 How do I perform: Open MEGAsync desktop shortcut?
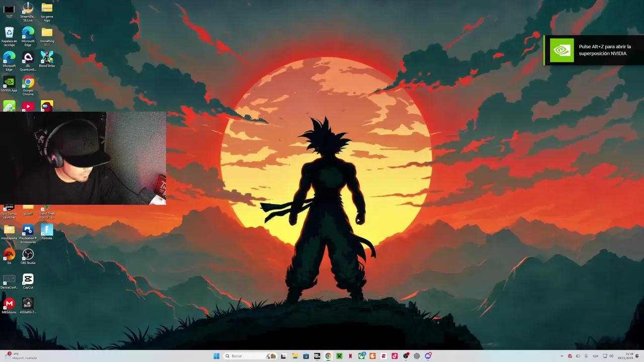(9, 306)
